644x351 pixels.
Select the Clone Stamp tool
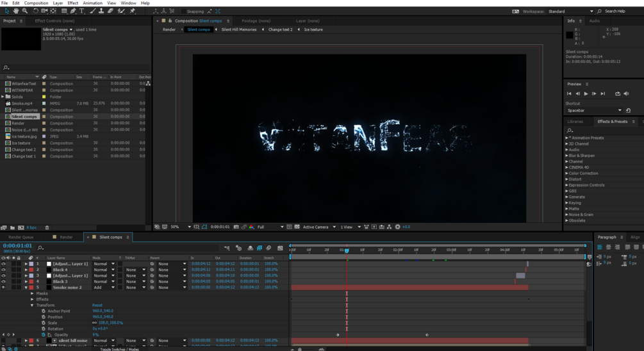tap(101, 11)
